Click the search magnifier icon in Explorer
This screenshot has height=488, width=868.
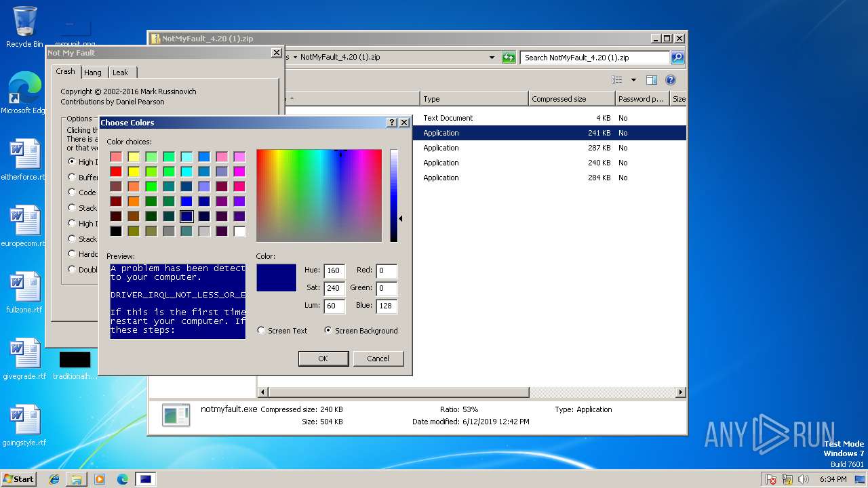tap(677, 58)
